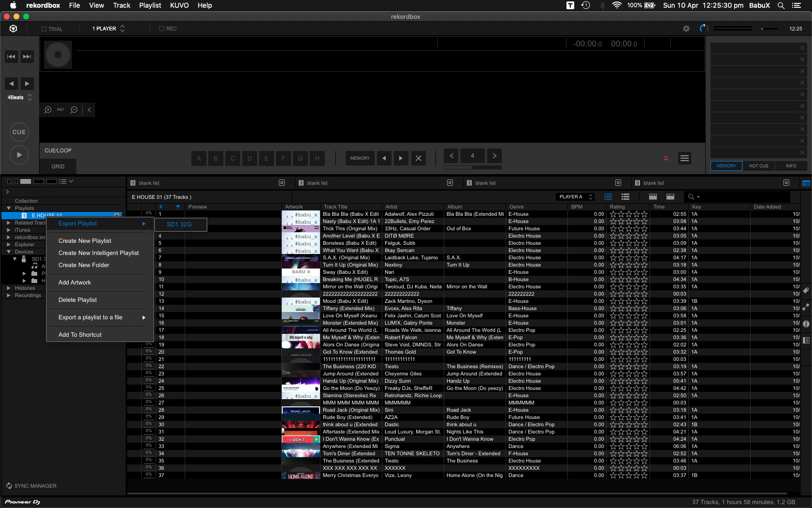
Task: Expand the Histories tree item
Action: [9, 288]
